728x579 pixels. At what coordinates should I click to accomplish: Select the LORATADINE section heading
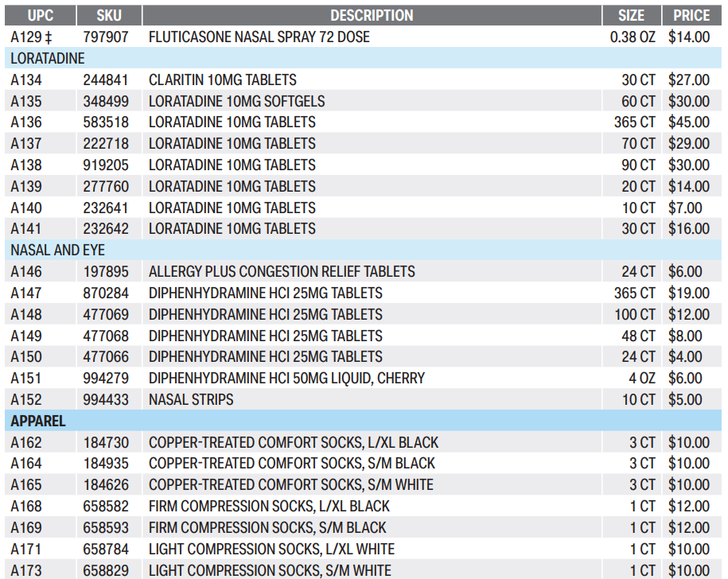click(48, 59)
